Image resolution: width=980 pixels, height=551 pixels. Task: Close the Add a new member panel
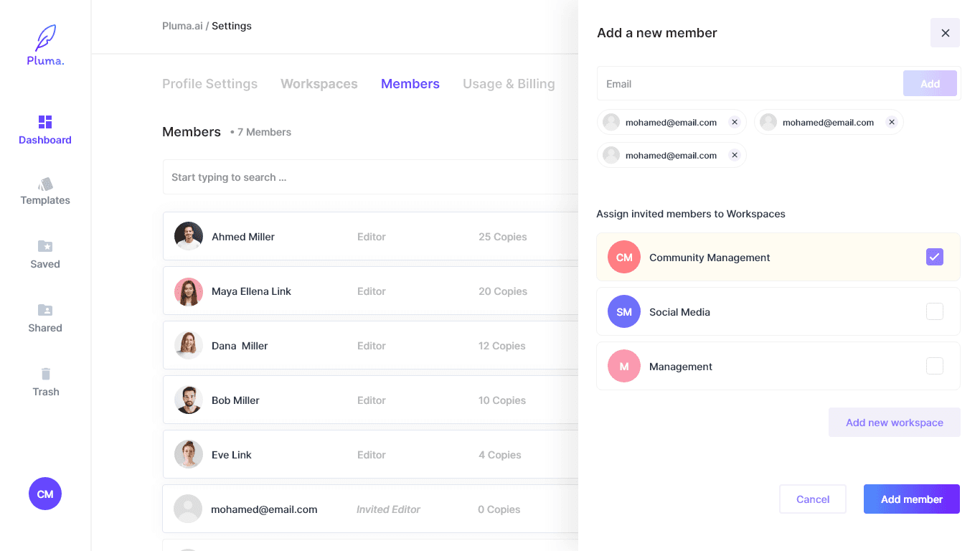click(945, 33)
